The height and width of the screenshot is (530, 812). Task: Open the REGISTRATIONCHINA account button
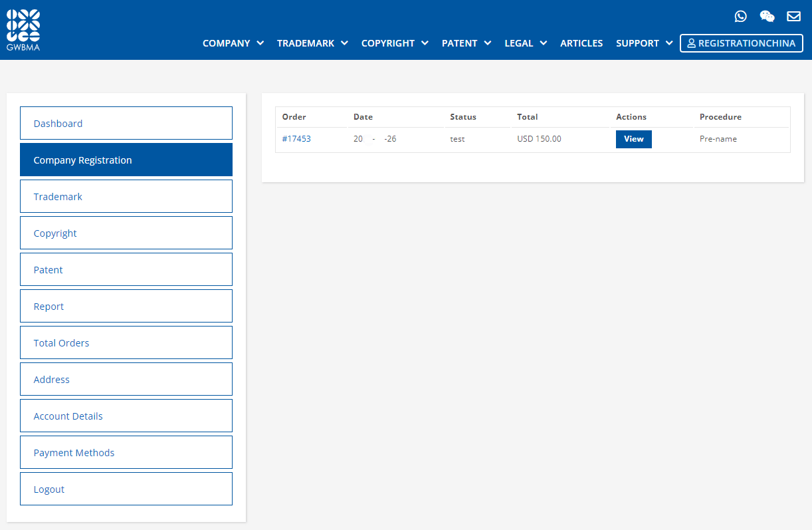pos(742,43)
